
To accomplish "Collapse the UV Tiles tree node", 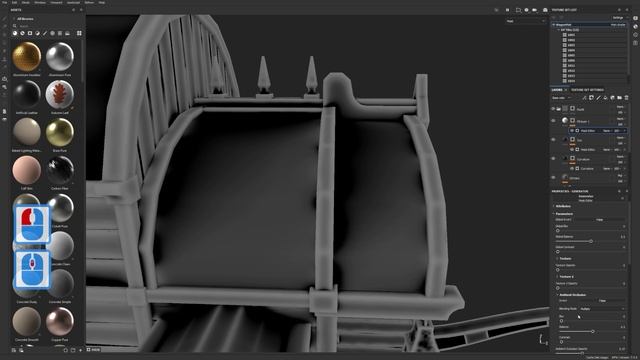I will (x=559, y=30).
